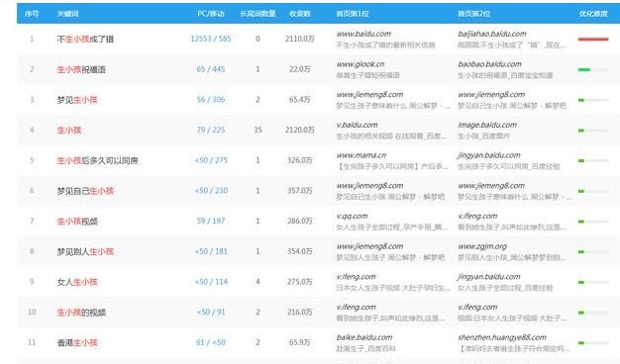Open the image.baidu.com result
The height and width of the screenshot is (364, 620).
tap(487, 126)
